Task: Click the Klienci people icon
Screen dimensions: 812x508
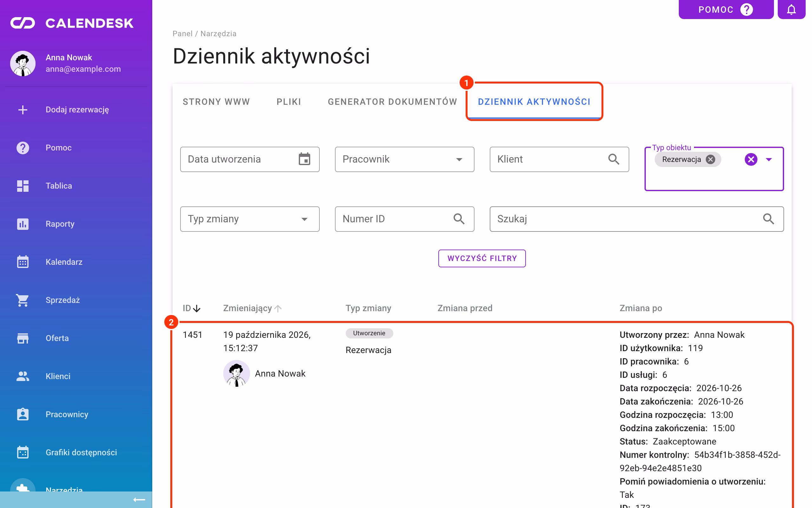Action: [23, 376]
